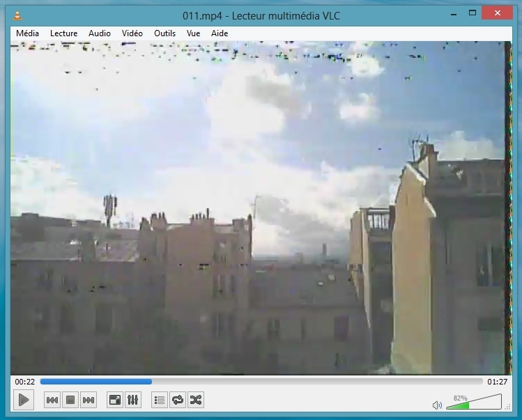
Task: Start playback with the Play button
Action: coord(24,400)
